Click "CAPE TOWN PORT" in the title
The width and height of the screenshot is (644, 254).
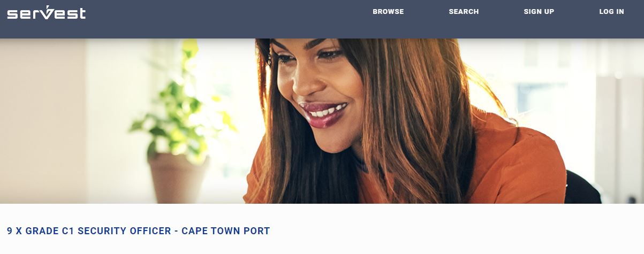(x=226, y=231)
